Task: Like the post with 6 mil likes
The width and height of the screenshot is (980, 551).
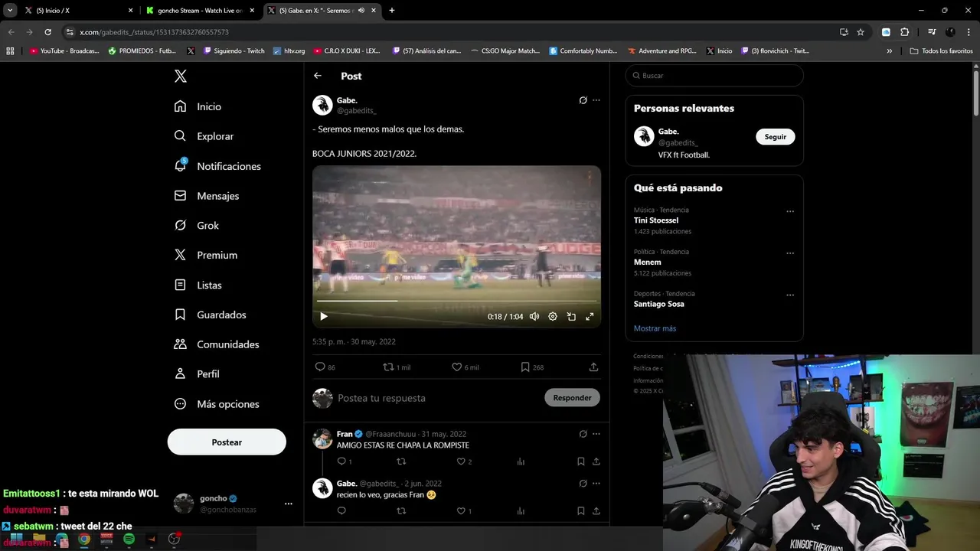Action: pos(465,367)
